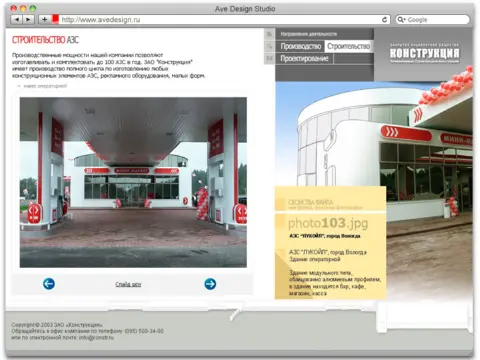Go forward with the browser forward arrow
The image size is (480, 360).
(x=29, y=20)
